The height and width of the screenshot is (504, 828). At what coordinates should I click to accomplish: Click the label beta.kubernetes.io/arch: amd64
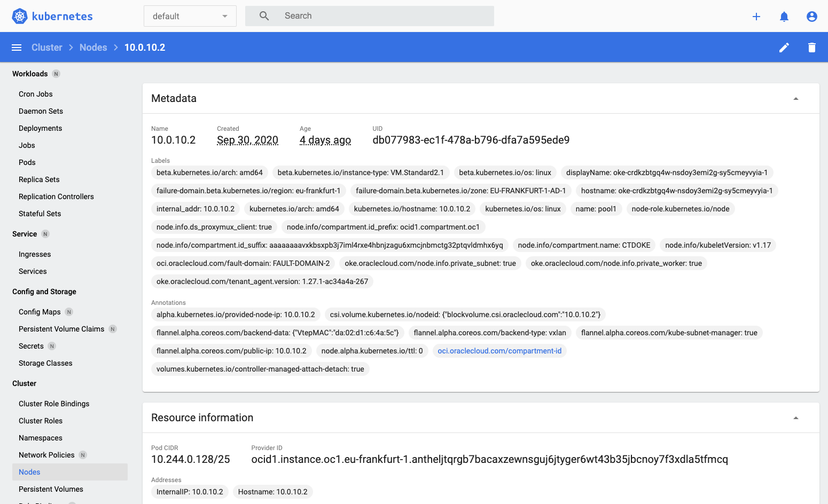209,172
